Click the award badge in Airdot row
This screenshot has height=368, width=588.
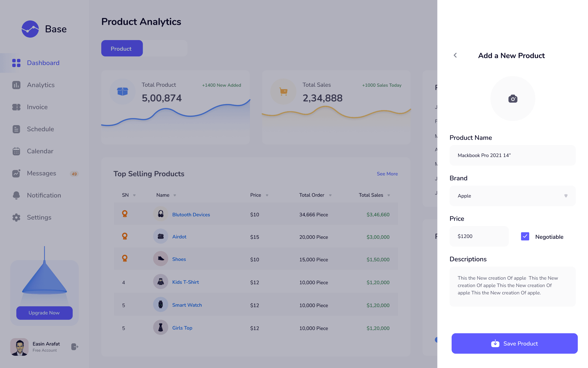tap(125, 236)
